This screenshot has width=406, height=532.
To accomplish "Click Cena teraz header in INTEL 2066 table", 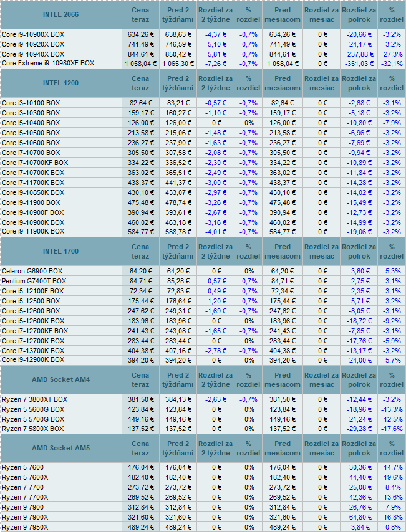I will (140, 14).
